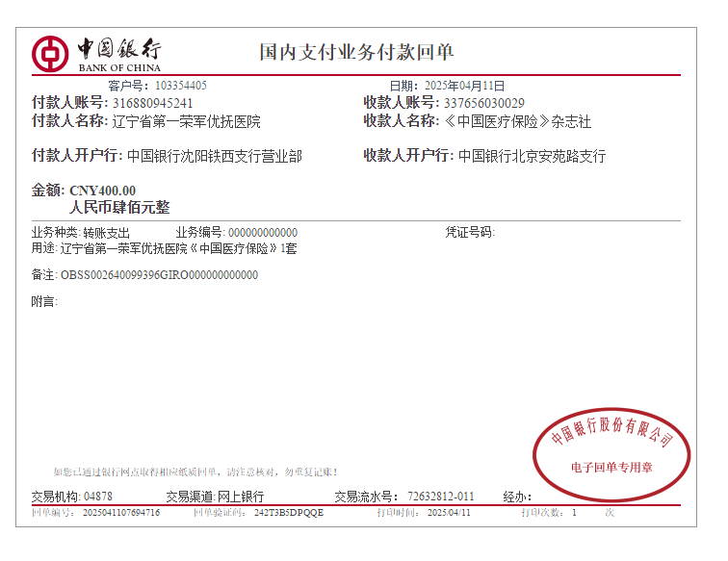Select customer number 103354405
The height and width of the screenshot is (561, 728).
(x=181, y=86)
